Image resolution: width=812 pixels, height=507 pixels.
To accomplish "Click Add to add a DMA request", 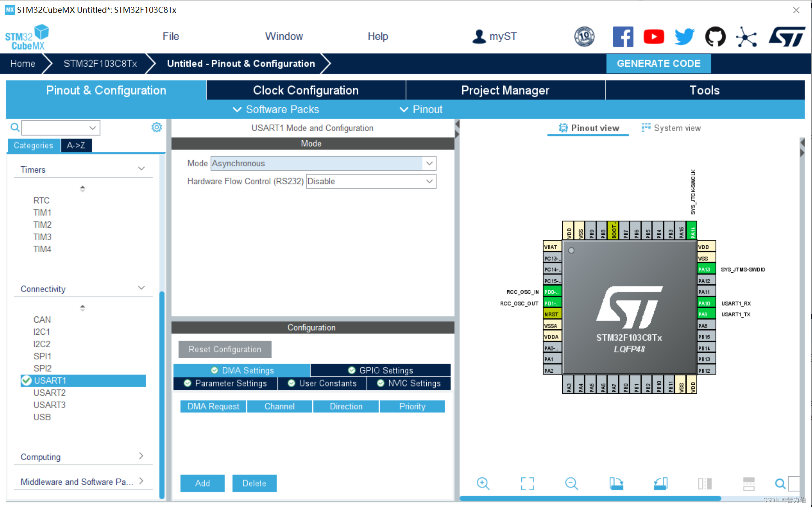I will point(202,483).
